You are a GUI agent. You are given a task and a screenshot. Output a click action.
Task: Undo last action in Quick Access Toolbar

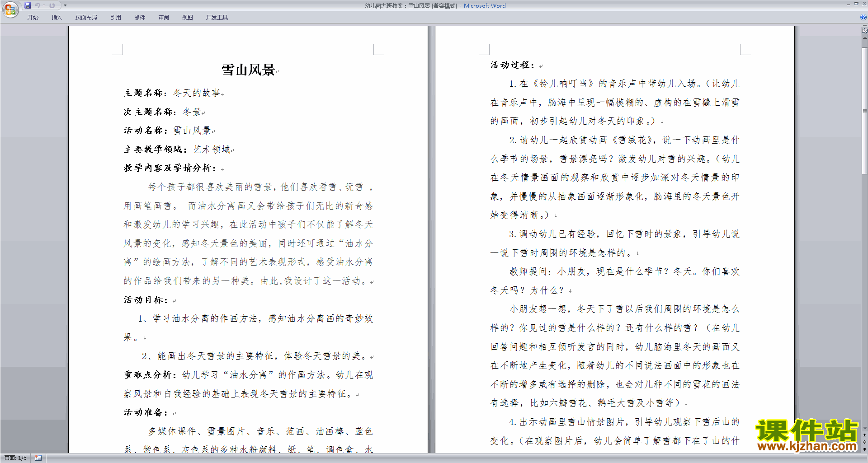click(38, 5)
